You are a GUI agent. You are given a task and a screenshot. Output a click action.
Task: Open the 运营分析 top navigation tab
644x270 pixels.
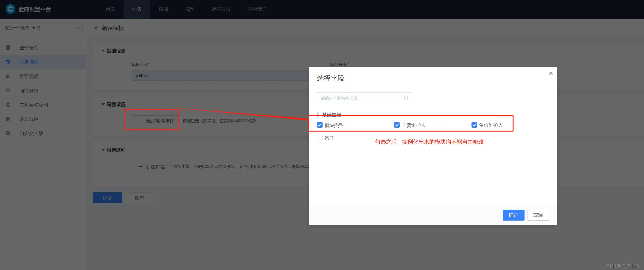pos(221,9)
